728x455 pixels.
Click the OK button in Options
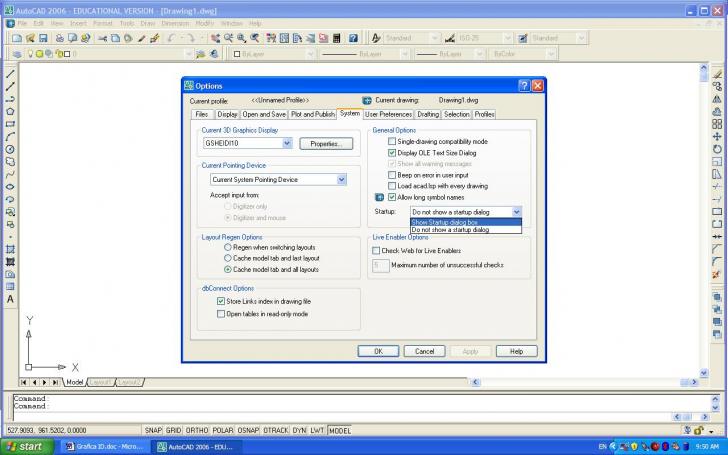click(378, 351)
